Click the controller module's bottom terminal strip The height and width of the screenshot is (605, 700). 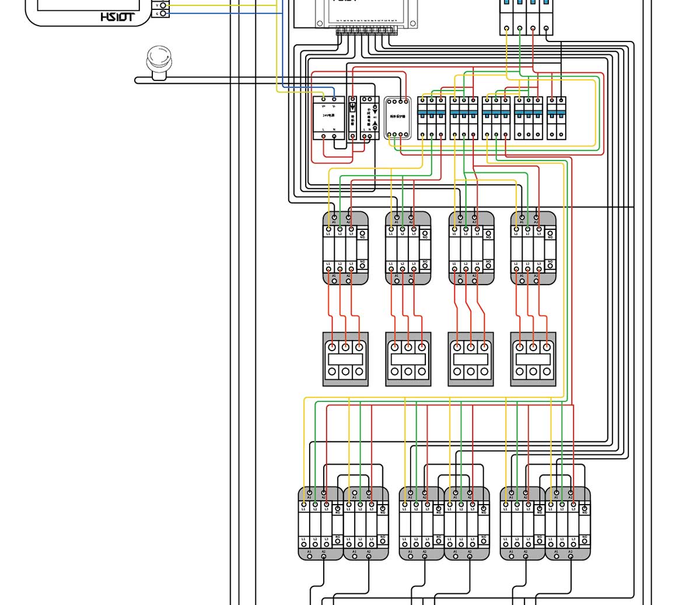366,29
